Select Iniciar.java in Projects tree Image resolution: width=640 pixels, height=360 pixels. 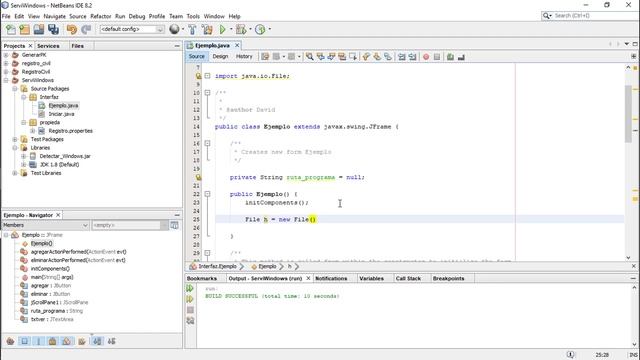pos(61,114)
